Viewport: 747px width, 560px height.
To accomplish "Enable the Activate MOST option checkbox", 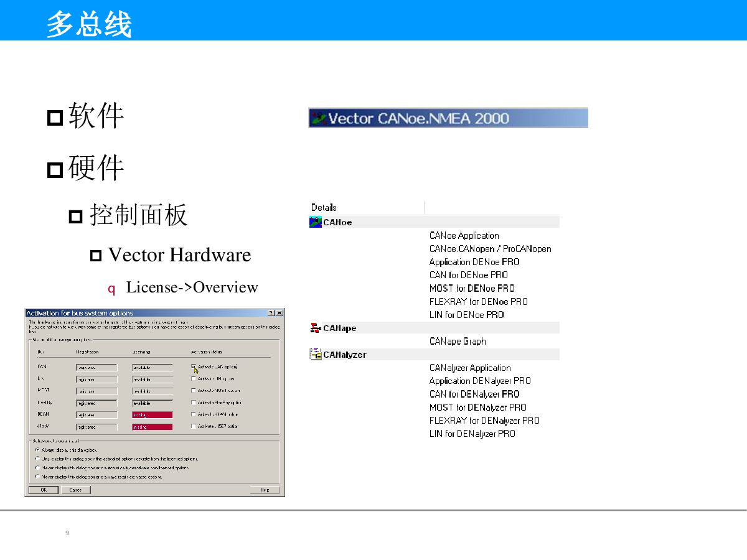I will 194,391.
